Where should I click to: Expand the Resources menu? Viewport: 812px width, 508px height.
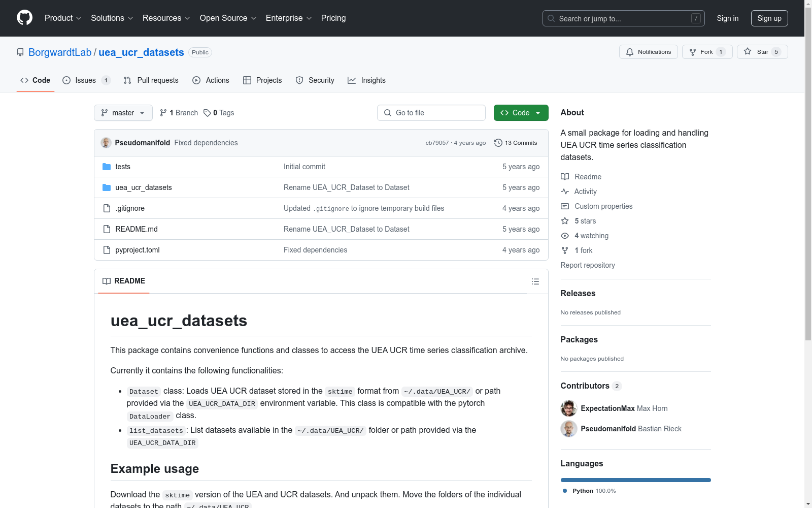tap(166, 18)
